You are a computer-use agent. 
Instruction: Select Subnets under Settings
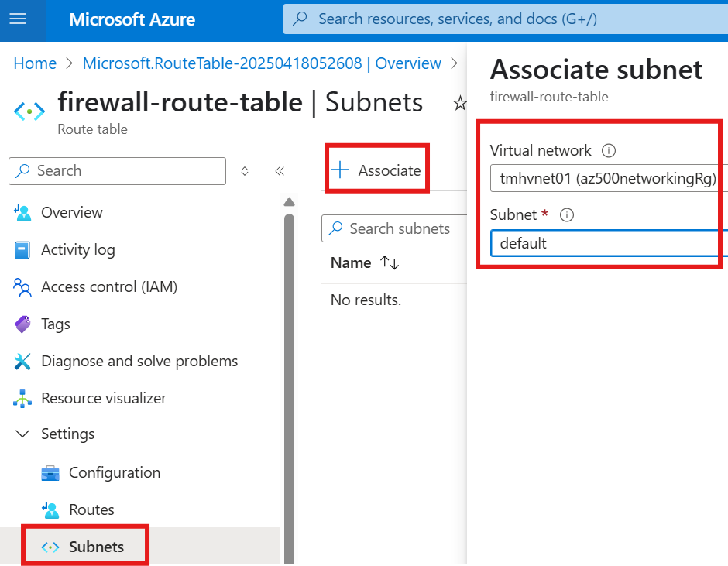[96, 547]
